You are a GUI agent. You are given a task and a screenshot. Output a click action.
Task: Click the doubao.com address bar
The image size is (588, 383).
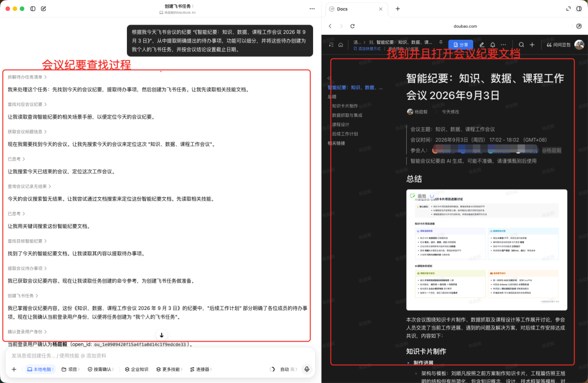(x=465, y=26)
